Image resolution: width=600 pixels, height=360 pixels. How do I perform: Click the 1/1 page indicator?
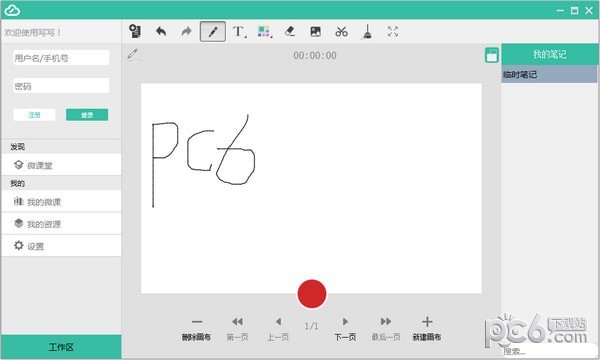pos(311,326)
